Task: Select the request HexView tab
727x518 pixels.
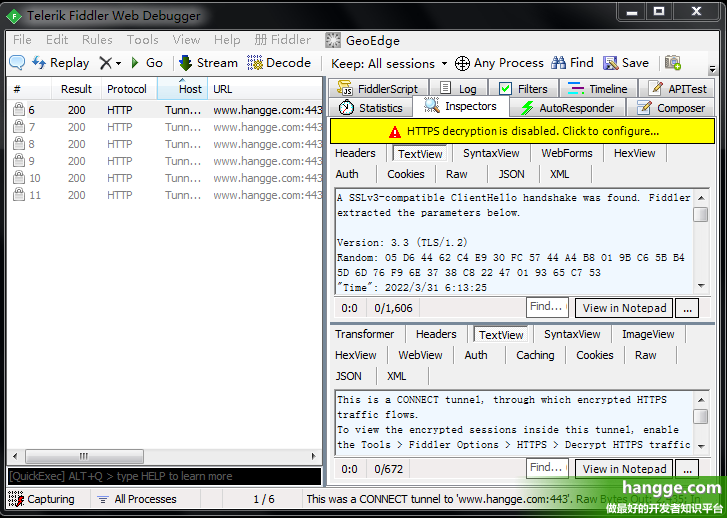Action: point(634,153)
